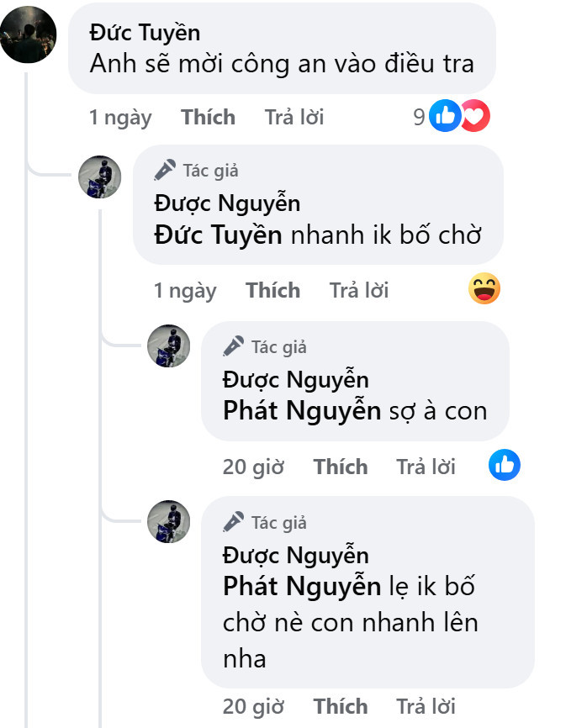Image resolution: width=587 pixels, height=728 pixels.
Task: Open the Đức Tuyền commenter name link
Action: pyautogui.click(x=145, y=33)
